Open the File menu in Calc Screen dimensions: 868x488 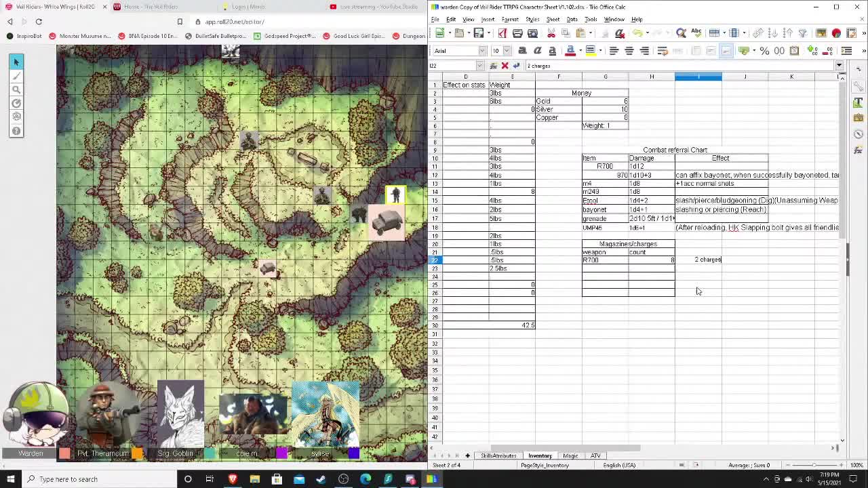(435, 19)
